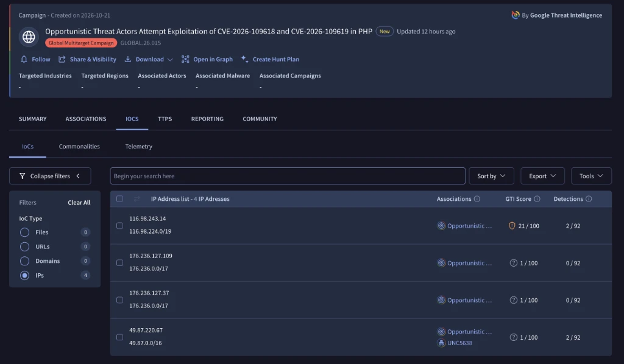The image size is (624, 364).
Task: Click the IoC search input field
Action: (288, 176)
